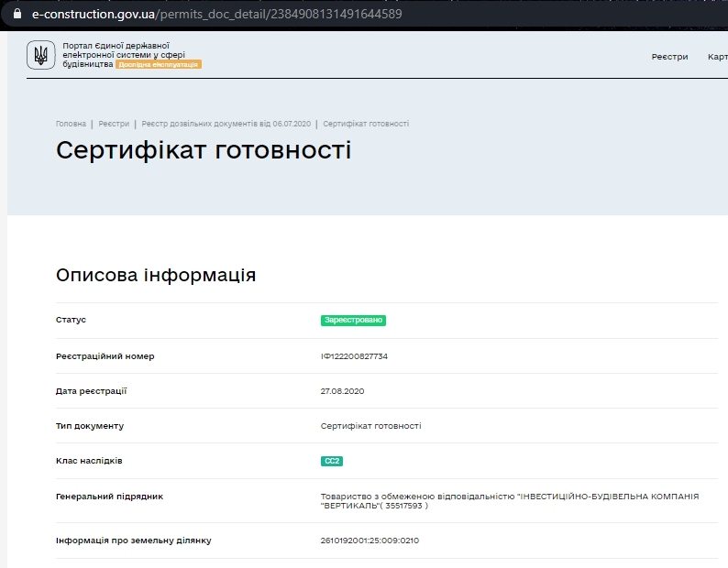Select land plot number 2610192001:25:009:0210

[x=370, y=541]
